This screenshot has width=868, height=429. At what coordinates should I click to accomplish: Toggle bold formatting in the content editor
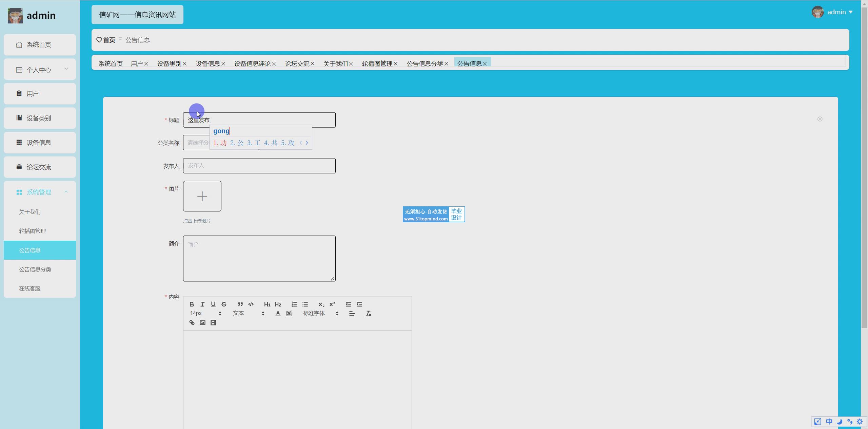[x=192, y=304]
